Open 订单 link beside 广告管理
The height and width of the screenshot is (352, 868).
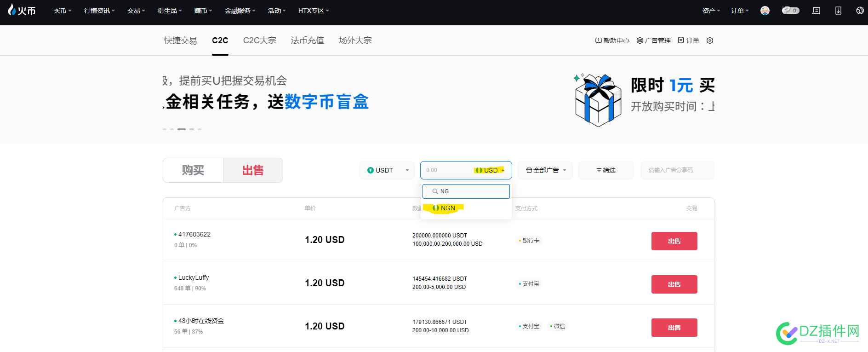tap(688, 40)
